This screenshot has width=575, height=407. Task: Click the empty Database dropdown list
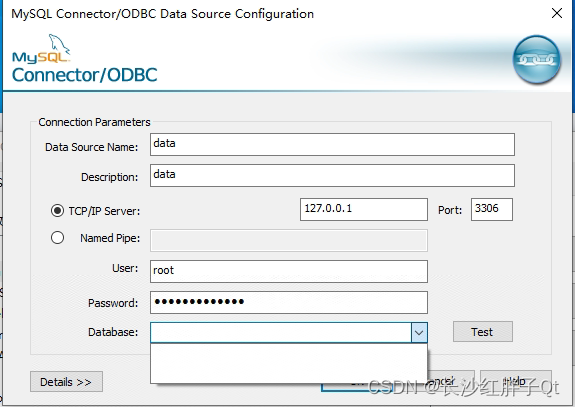point(289,363)
